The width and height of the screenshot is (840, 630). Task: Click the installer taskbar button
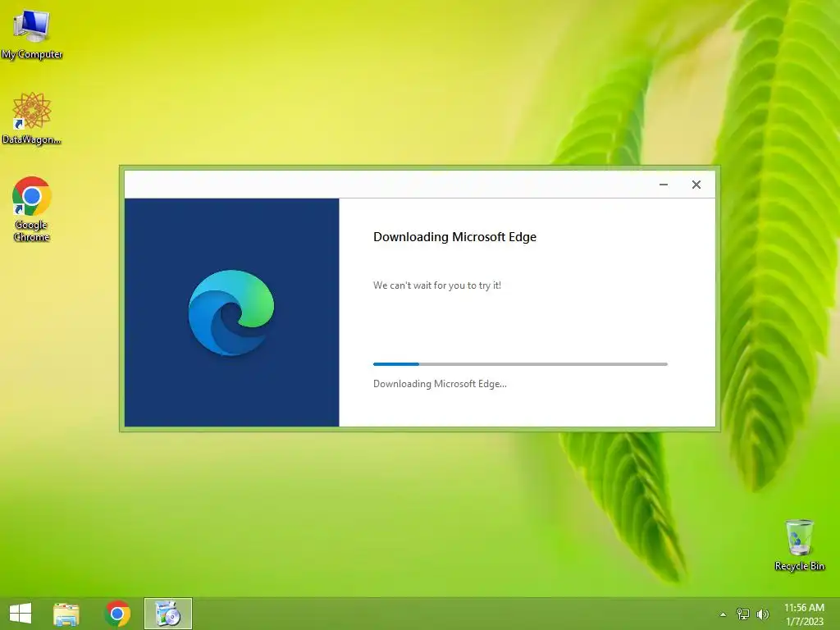point(167,614)
